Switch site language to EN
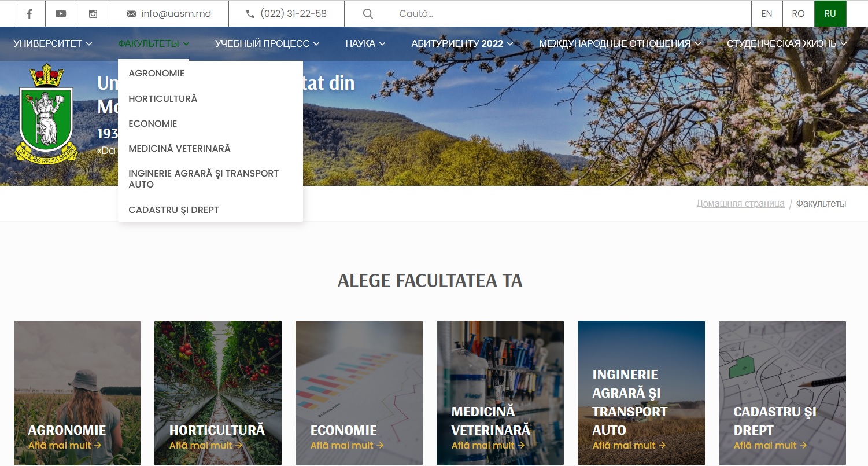Viewport: 868px width, 466px height. (767, 14)
